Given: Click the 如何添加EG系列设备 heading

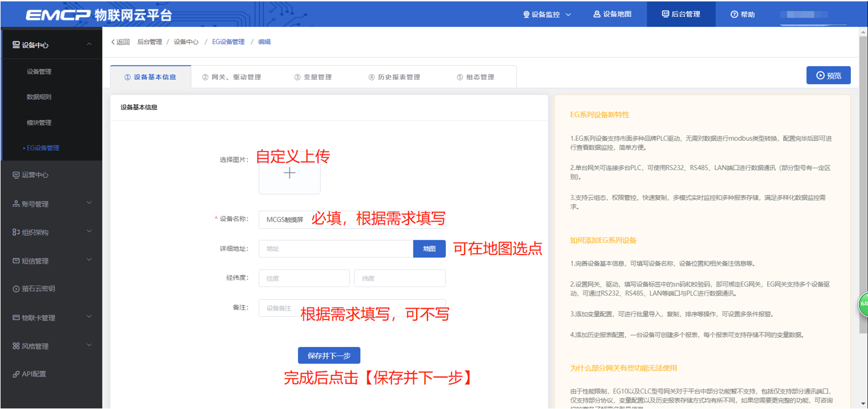Looking at the screenshot, I should click(x=604, y=240).
